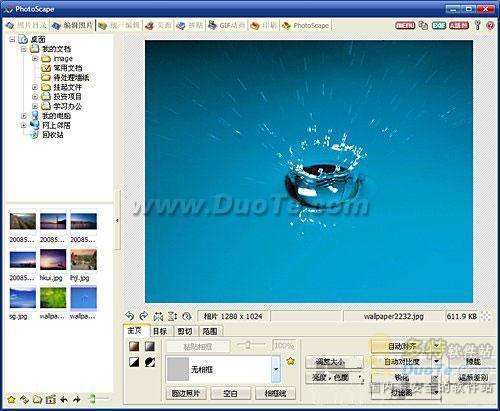Click the 空白 button under the frame selector

231,393
